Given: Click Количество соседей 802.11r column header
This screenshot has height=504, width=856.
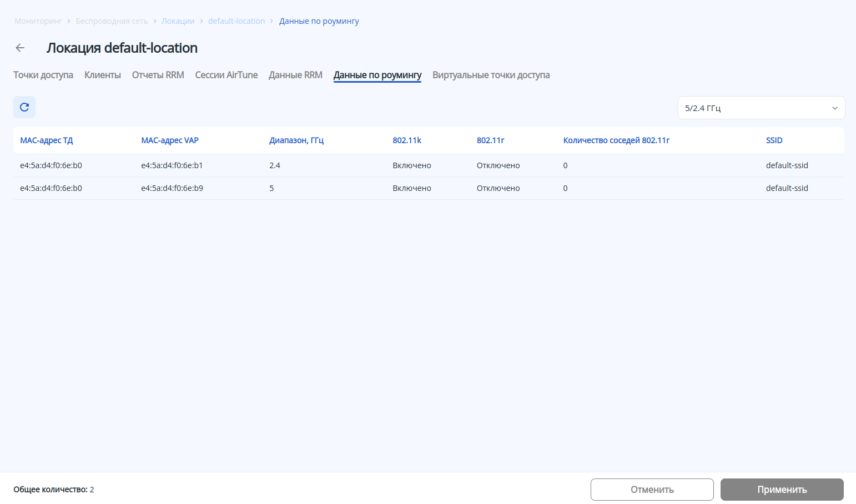Looking at the screenshot, I should [x=616, y=140].
